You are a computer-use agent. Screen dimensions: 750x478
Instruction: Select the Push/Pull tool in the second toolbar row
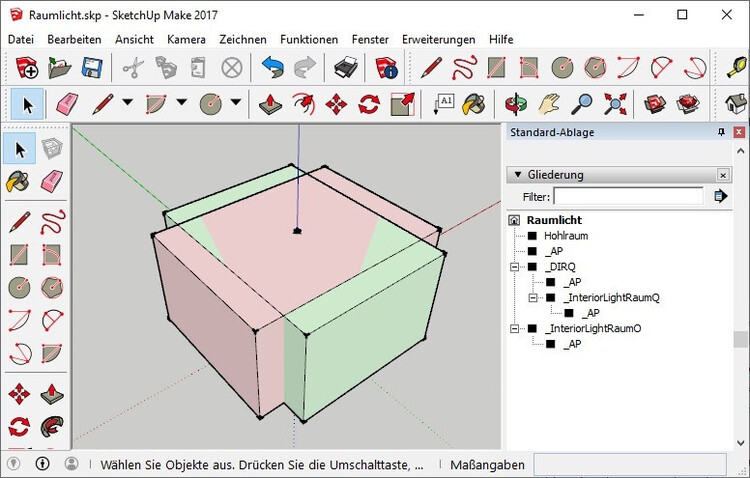[271, 103]
